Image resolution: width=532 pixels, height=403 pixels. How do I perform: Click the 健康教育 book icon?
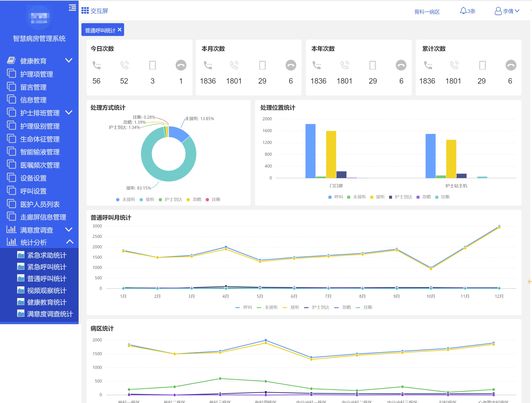[11, 60]
